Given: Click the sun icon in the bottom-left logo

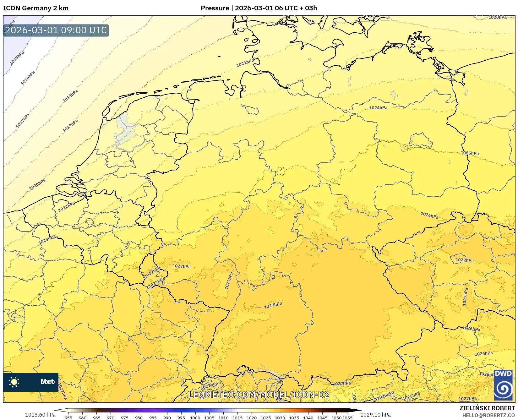Looking at the screenshot, I should tap(14, 382).
